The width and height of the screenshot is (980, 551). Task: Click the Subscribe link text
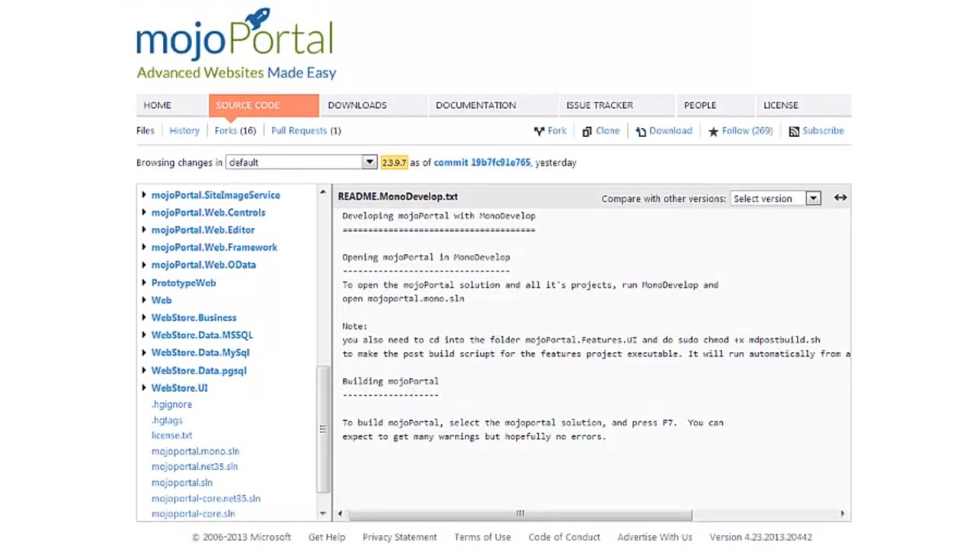tap(823, 131)
